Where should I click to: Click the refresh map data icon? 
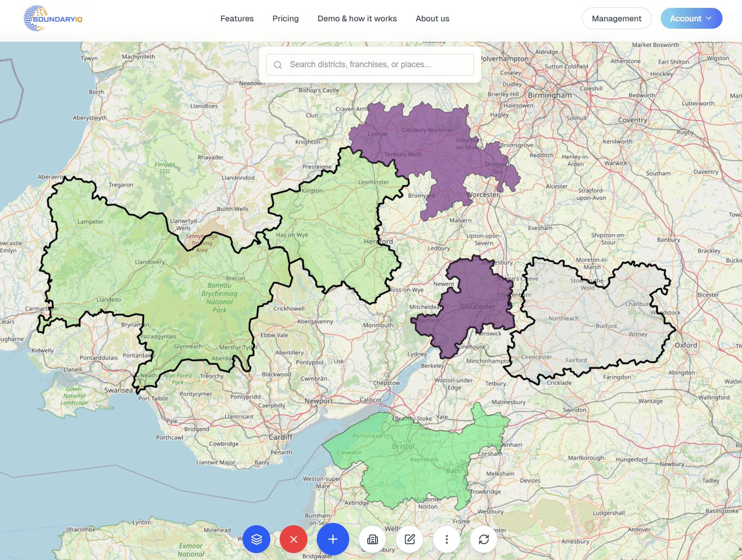pyautogui.click(x=484, y=539)
